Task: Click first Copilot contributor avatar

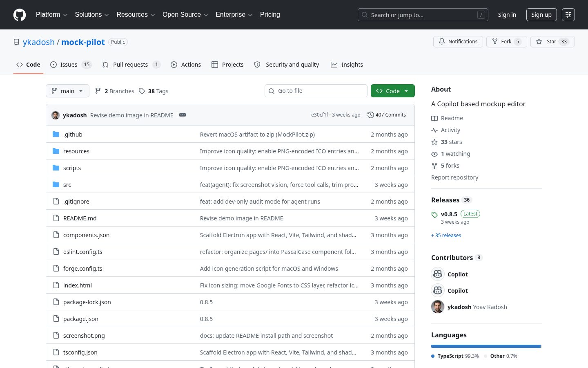Action: point(438,274)
